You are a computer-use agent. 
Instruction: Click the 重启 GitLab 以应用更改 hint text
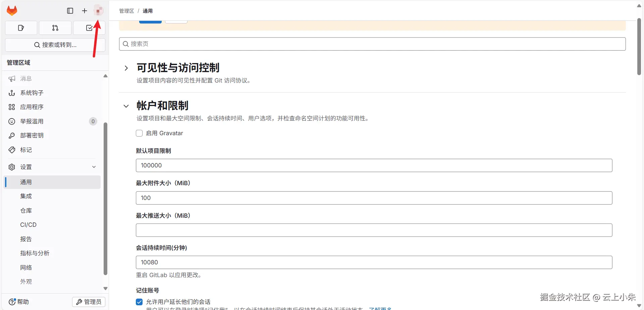(169, 275)
